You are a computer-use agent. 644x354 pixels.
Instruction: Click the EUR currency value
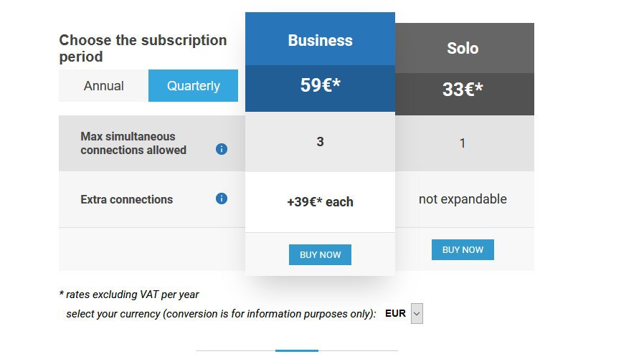pyautogui.click(x=395, y=313)
